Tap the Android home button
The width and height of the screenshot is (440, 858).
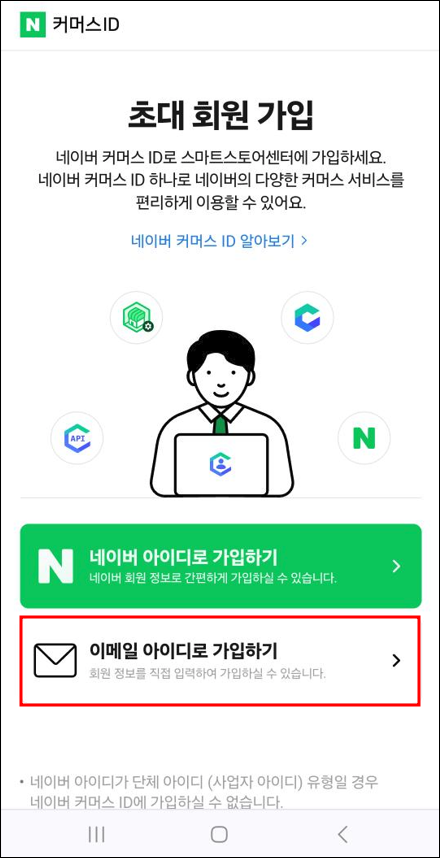pos(219,834)
